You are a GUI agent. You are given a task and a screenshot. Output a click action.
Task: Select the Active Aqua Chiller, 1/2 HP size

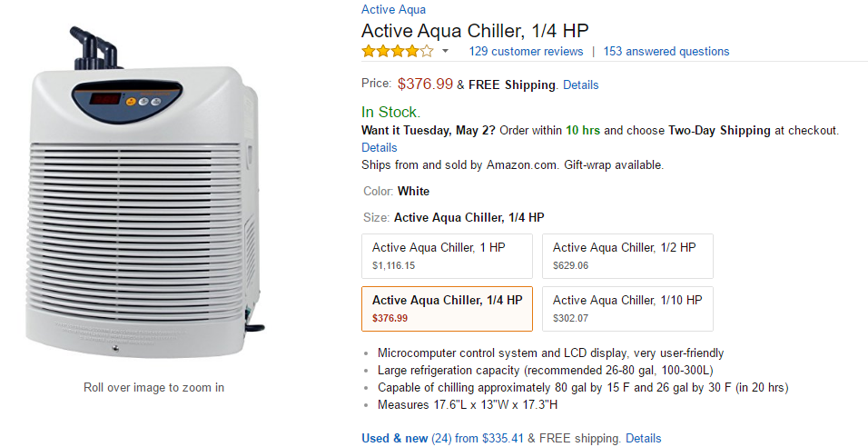pos(627,255)
